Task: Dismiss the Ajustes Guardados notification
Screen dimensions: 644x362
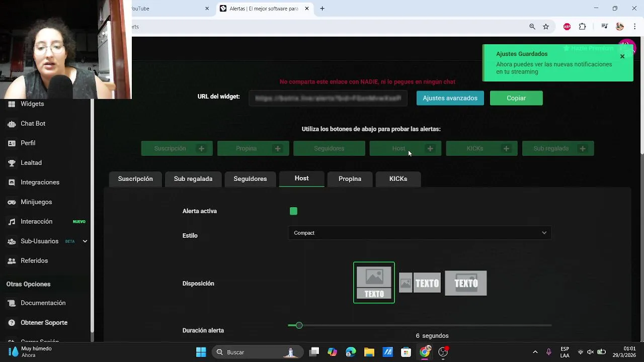Action: click(622, 56)
